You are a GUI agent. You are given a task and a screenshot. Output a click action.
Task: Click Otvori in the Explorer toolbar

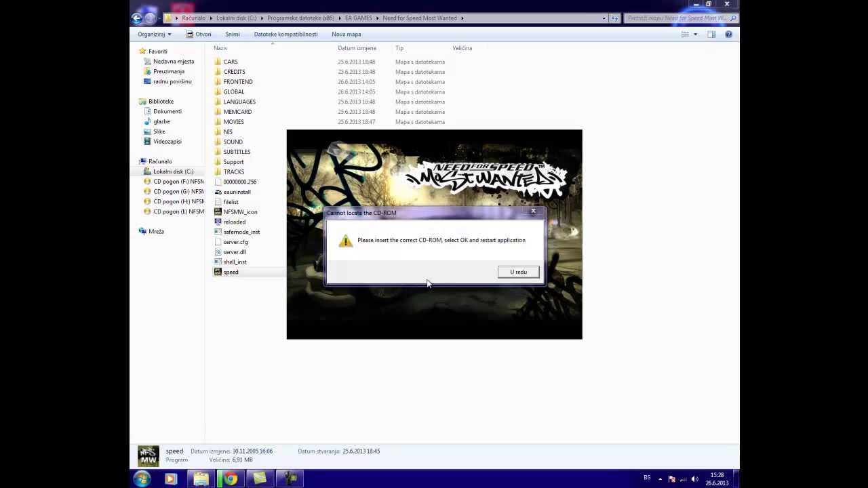tap(199, 34)
